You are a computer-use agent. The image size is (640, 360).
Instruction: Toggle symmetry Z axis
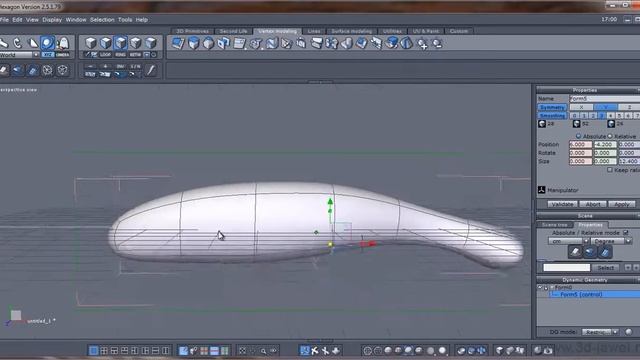click(x=629, y=107)
